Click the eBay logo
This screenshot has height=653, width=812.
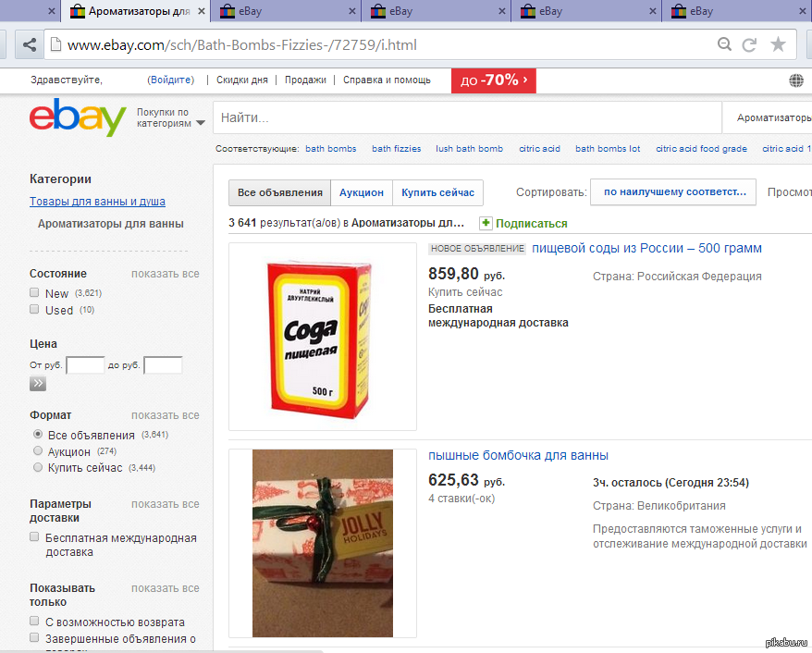[77, 117]
